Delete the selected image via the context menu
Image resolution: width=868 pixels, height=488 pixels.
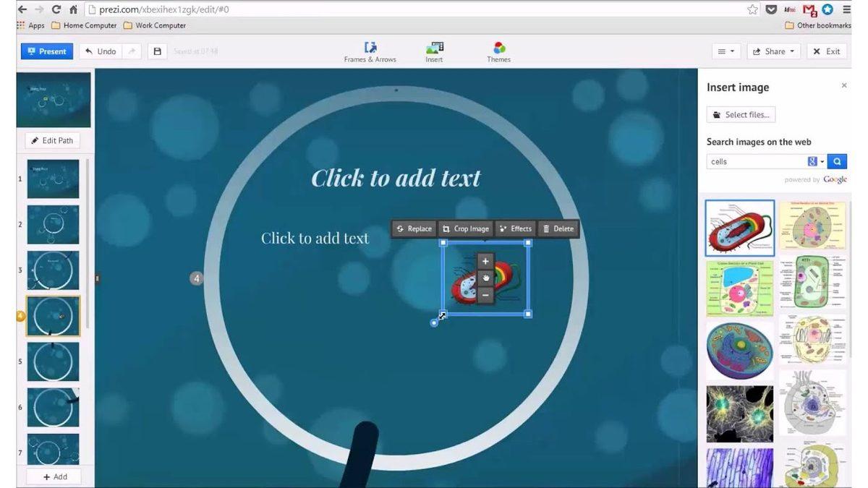558,228
